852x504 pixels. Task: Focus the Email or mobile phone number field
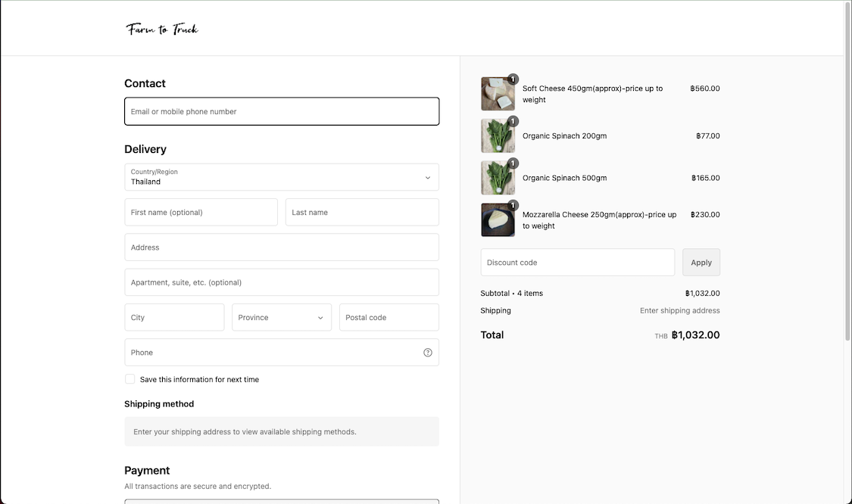[282, 111]
